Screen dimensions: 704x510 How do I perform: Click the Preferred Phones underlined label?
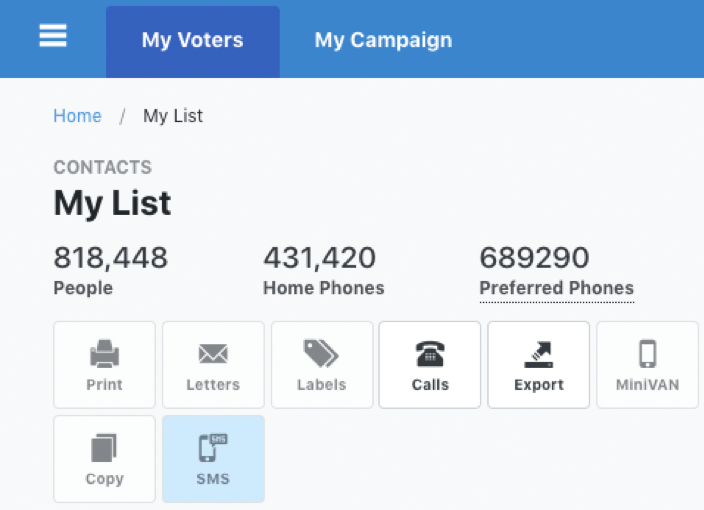[x=557, y=288]
